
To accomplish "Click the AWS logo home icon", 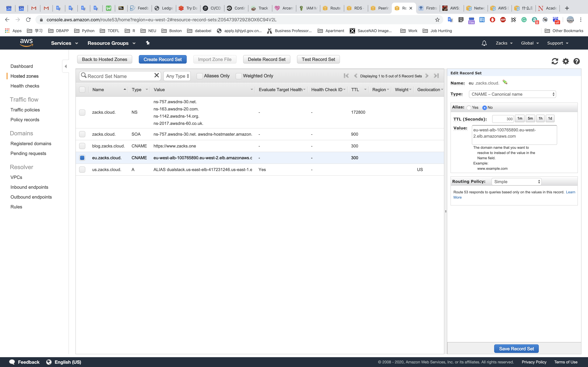I will pyautogui.click(x=26, y=43).
